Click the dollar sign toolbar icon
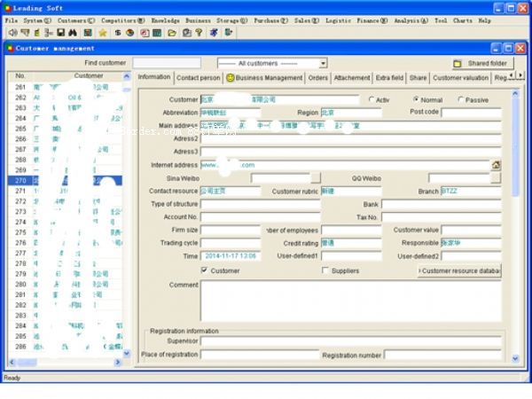The width and height of the screenshot is (532, 399). tap(117, 33)
